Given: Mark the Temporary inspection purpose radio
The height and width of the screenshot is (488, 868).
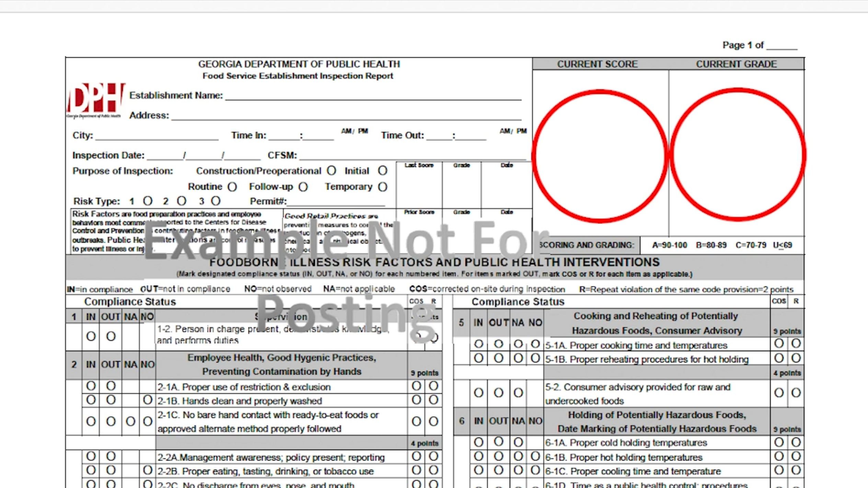Looking at the screenshot, I should [x=382, y=187].
